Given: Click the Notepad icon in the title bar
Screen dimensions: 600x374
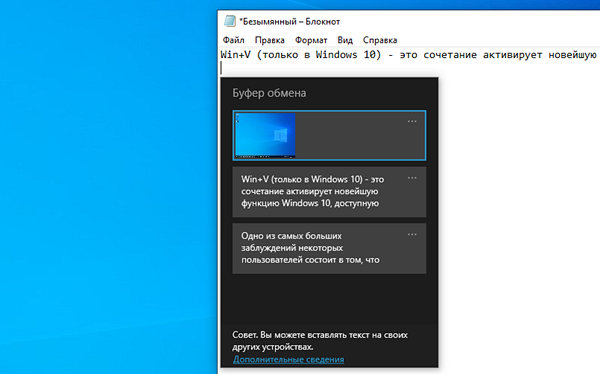Looking at the screenshot, I should (x=230, y=21).
